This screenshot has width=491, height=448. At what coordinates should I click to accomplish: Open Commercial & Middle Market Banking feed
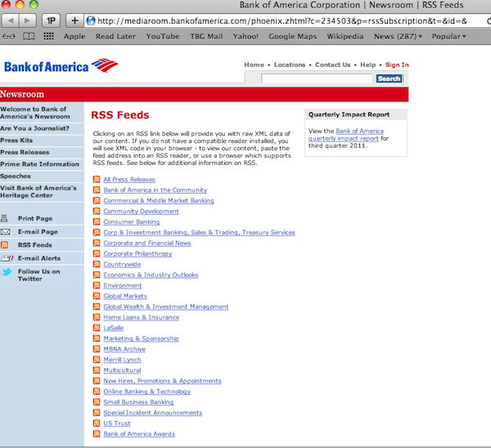(x=159, y=200)
